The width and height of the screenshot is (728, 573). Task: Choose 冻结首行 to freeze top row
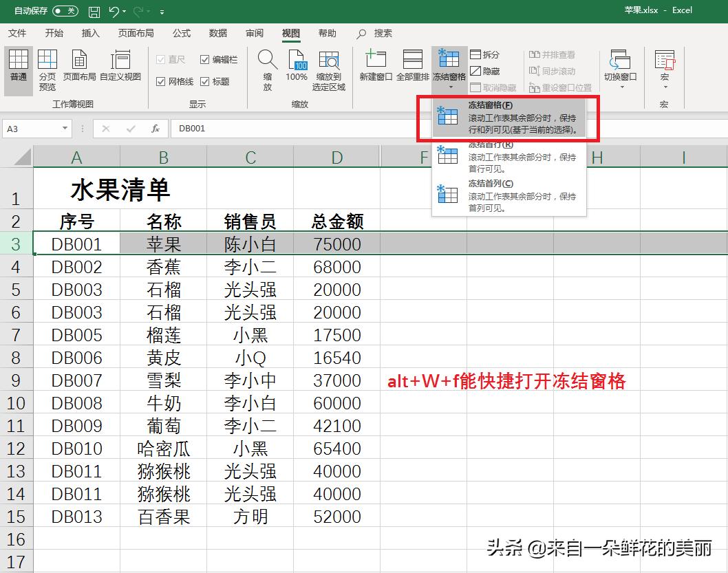coord(509,154)
